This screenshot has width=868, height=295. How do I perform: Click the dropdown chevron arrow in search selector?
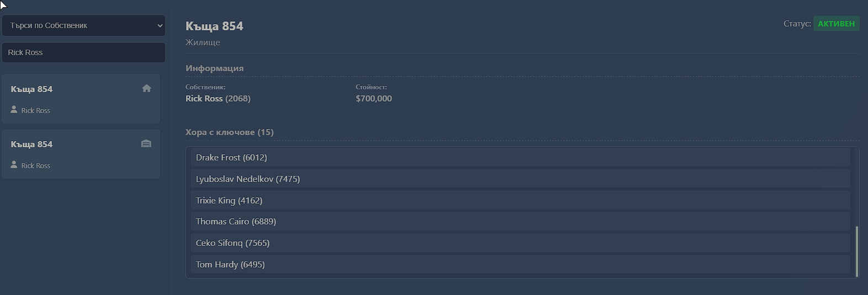[160, 25]
